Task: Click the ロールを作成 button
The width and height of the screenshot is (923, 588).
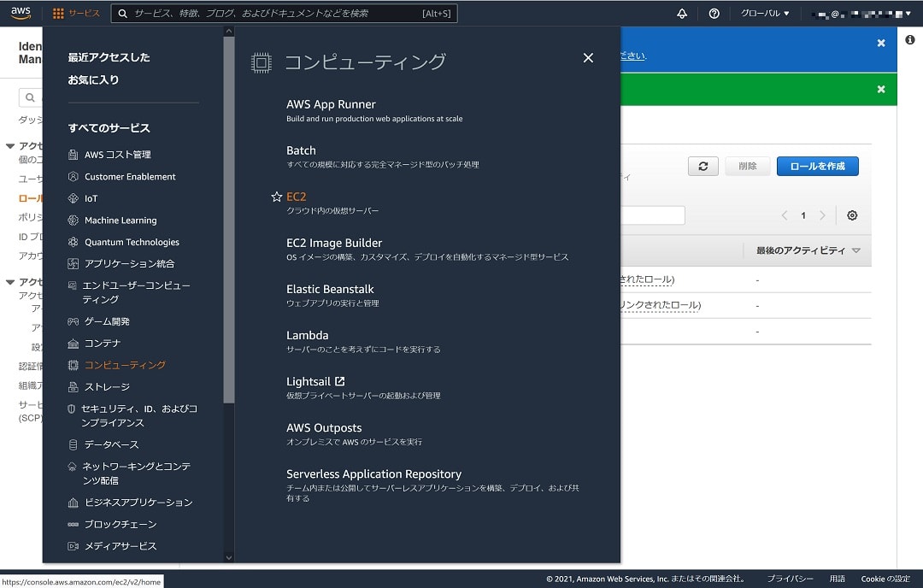Action: tap(818, 166)
